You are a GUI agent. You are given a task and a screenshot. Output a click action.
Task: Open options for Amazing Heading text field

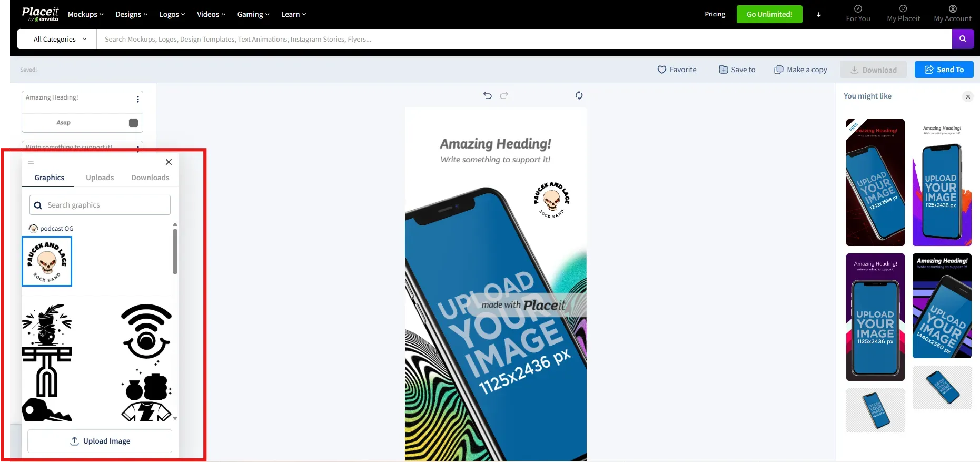coord(138,100)
